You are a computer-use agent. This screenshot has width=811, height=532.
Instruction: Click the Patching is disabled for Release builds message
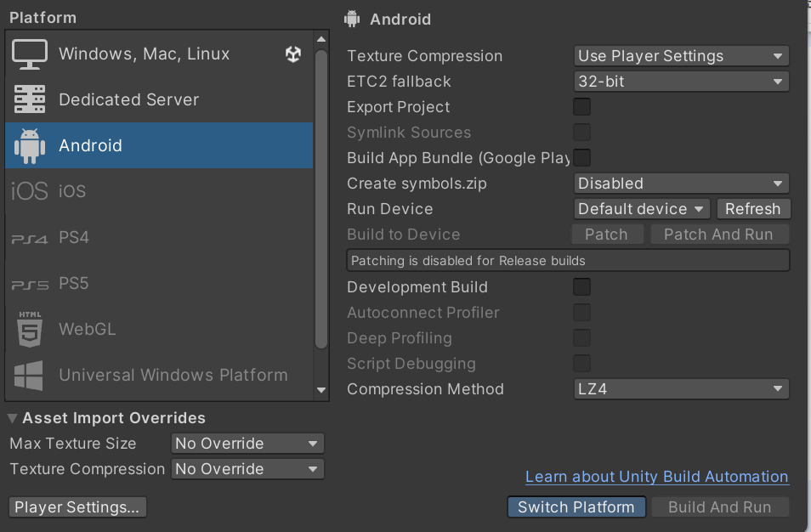[568, 261]
